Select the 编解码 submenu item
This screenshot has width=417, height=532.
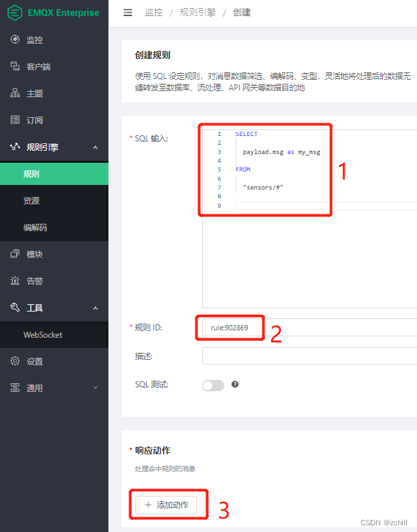[x=54, y=227]
